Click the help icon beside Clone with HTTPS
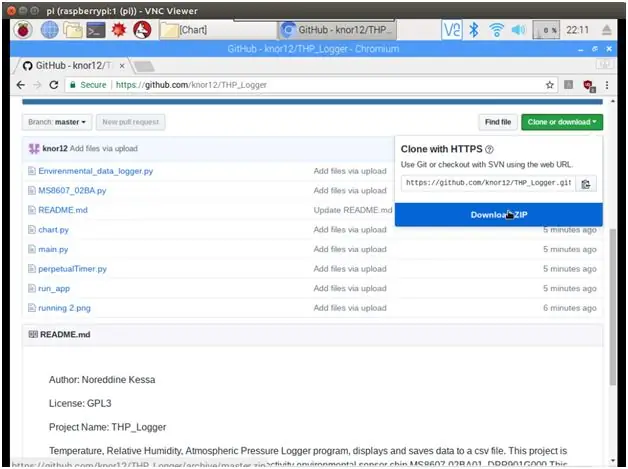The height and width of the screenshot is (469, 628). pos(489,149)
